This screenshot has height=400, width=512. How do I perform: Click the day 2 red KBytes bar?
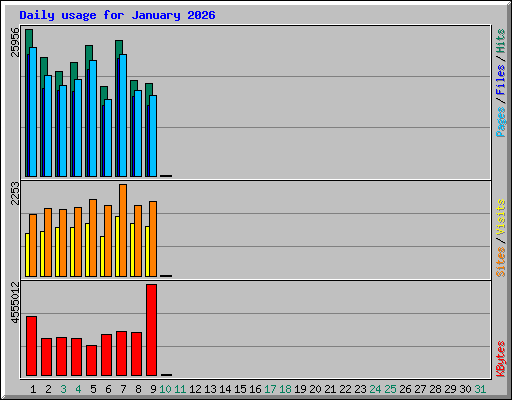tap(46, 357)
